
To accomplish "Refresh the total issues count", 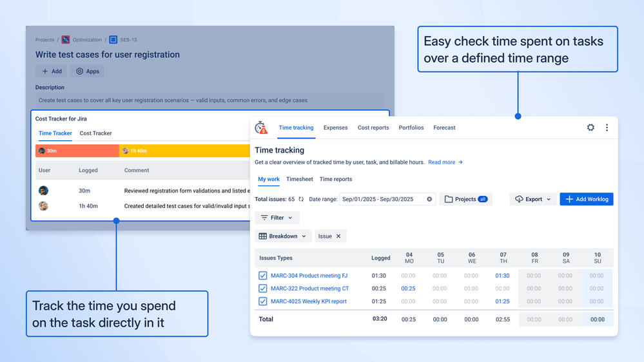I will (x=301, y=199).
